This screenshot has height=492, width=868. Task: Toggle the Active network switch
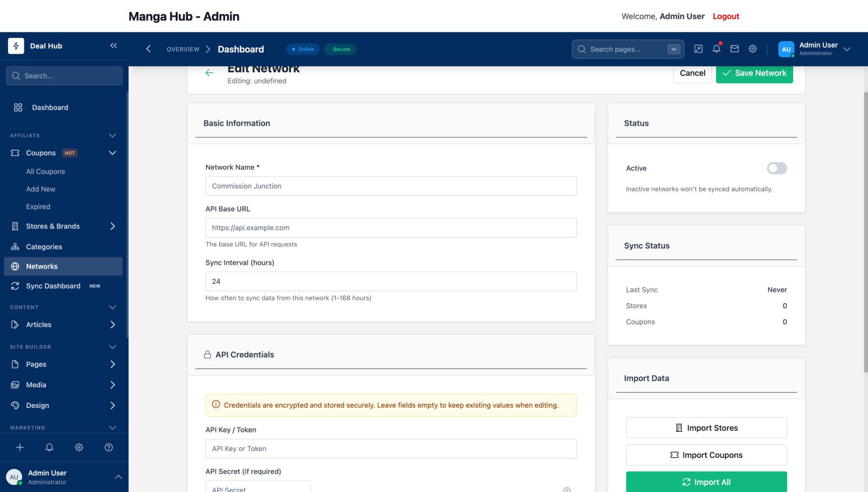[x=776, y=168]
